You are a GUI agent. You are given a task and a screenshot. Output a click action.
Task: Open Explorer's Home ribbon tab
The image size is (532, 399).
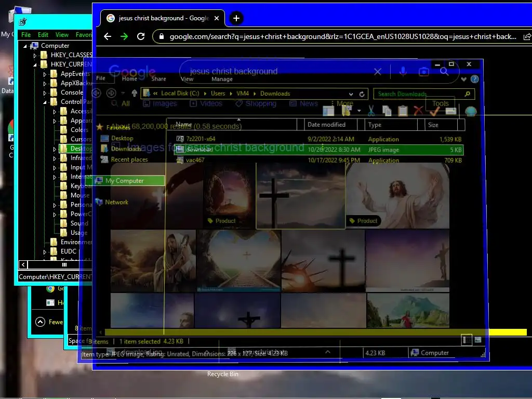(x=129, y=79)
